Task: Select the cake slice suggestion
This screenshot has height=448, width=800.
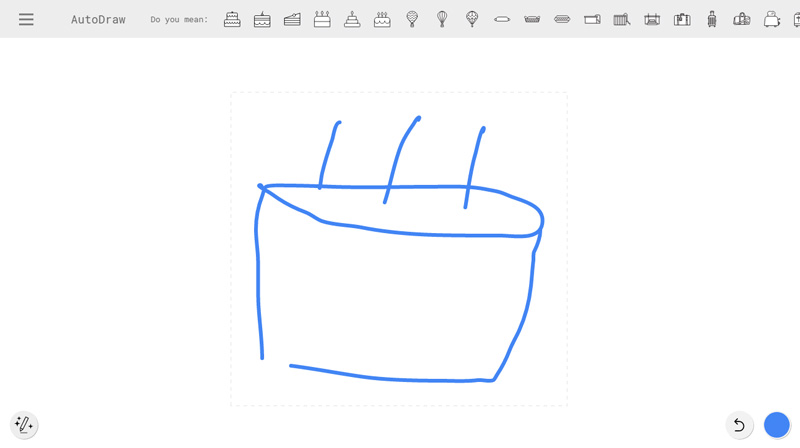Action: click(x=292, y=19)
